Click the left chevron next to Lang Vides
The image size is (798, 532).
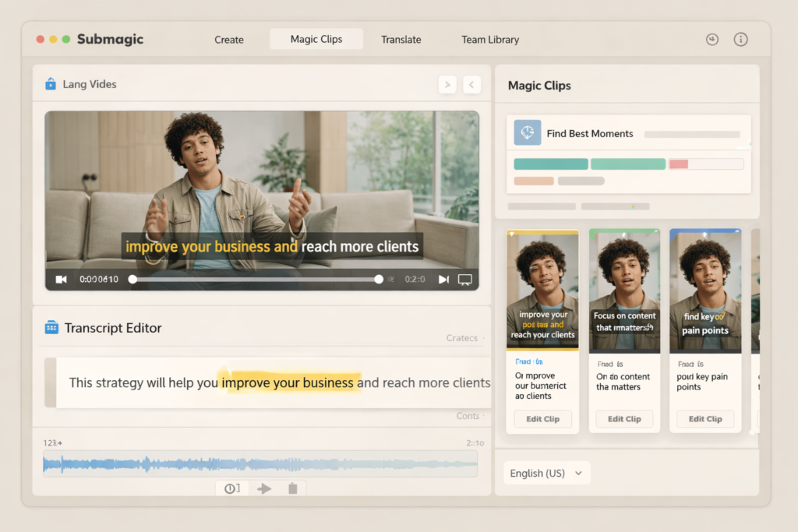tap(471, 84)
